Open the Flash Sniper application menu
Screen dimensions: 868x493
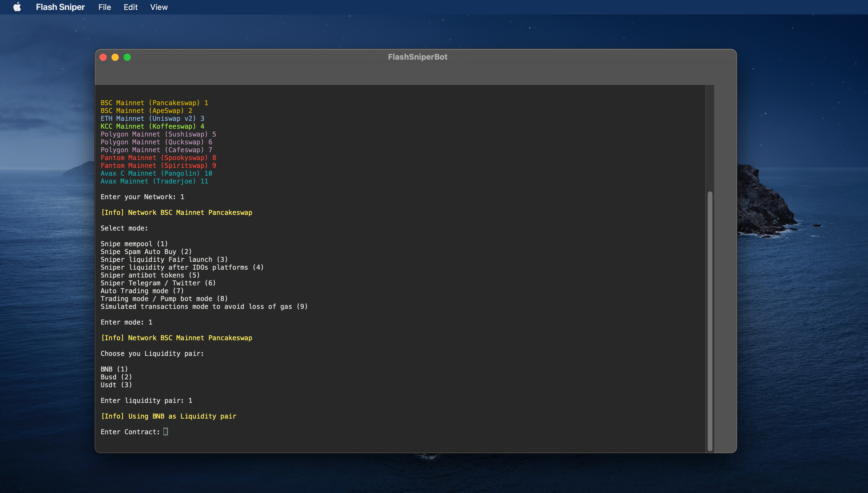point(60,7)
